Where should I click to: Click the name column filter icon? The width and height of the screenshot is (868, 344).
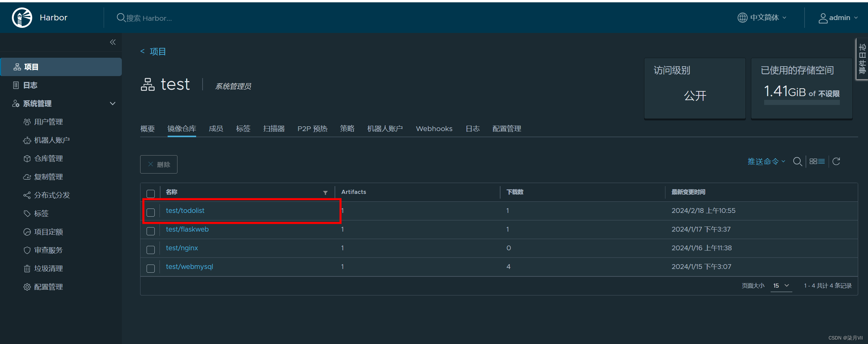pyautogui.click(x=325, y=193)
